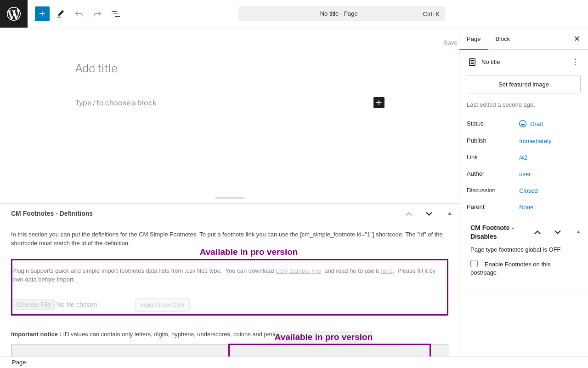Click the Page breadcrumb in footer

(19, 362)
